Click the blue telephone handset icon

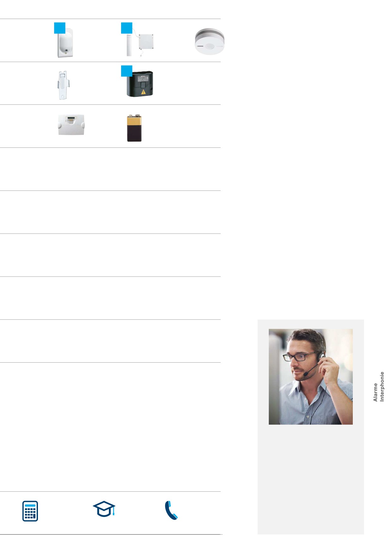coord(171,510)
